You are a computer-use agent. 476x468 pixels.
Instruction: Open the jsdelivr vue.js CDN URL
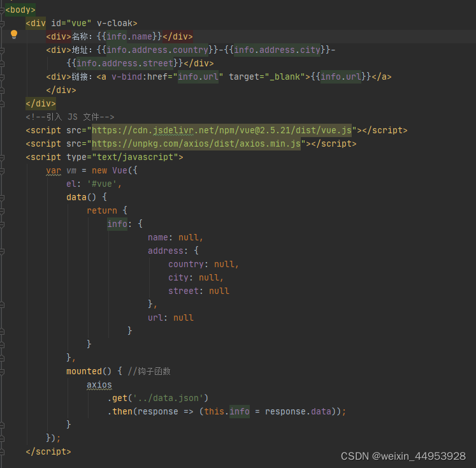(x=222, y=131)
